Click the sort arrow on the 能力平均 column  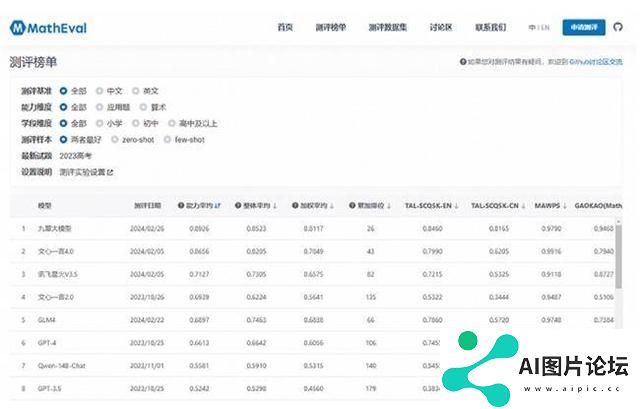pos(218,205)
